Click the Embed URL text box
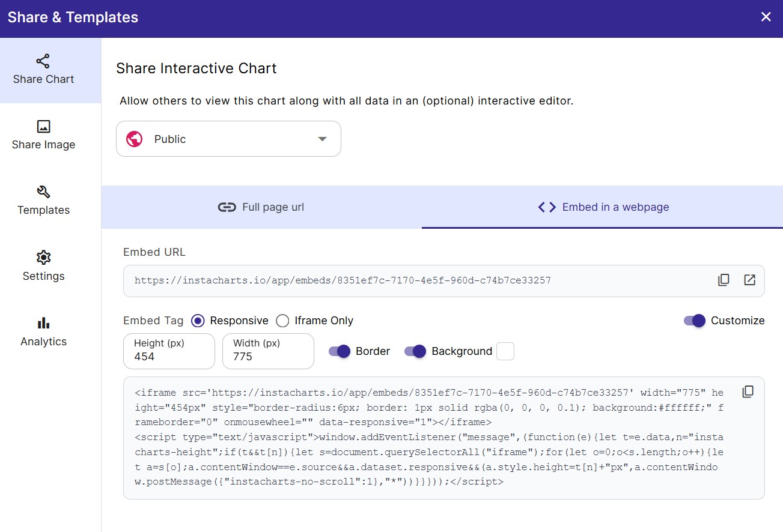783x532 pixels. click(x=444, y=281)
